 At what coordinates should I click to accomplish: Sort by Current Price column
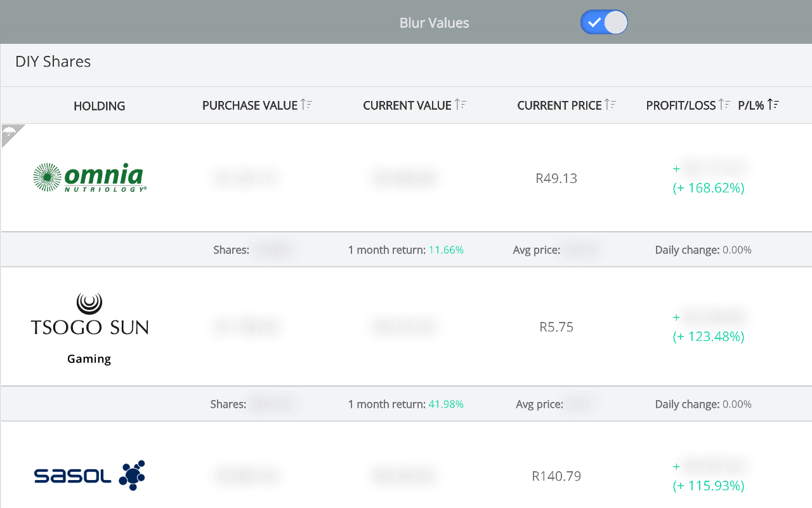610,105
